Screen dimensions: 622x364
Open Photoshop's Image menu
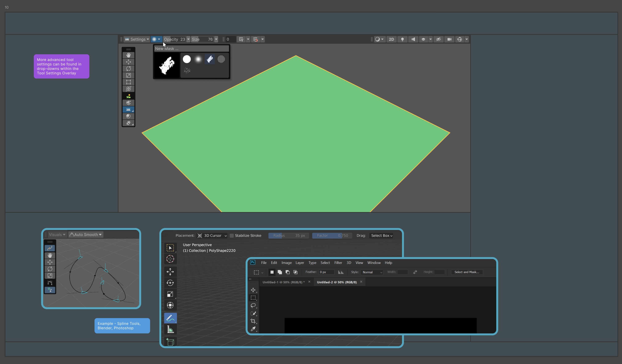286,263
